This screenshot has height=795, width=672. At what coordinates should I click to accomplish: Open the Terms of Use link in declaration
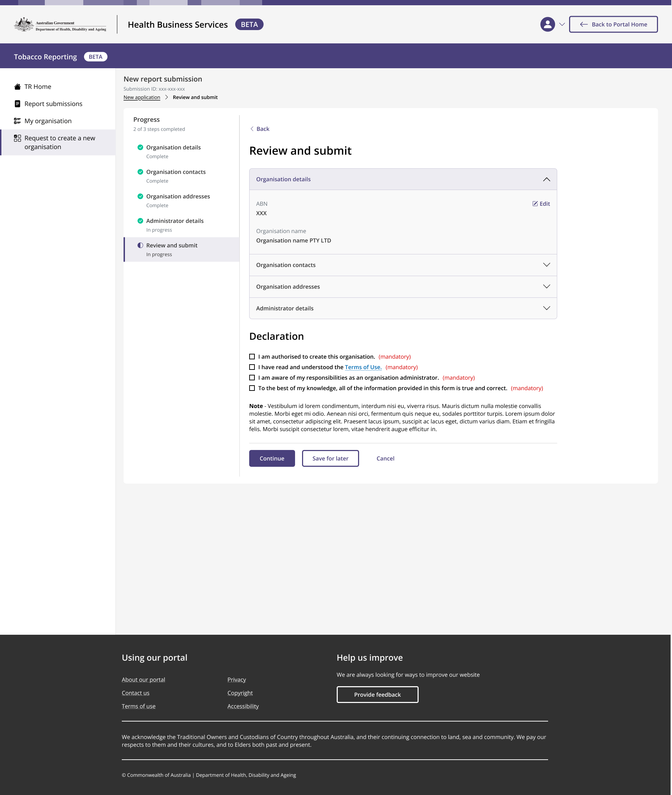coord(363,367)
